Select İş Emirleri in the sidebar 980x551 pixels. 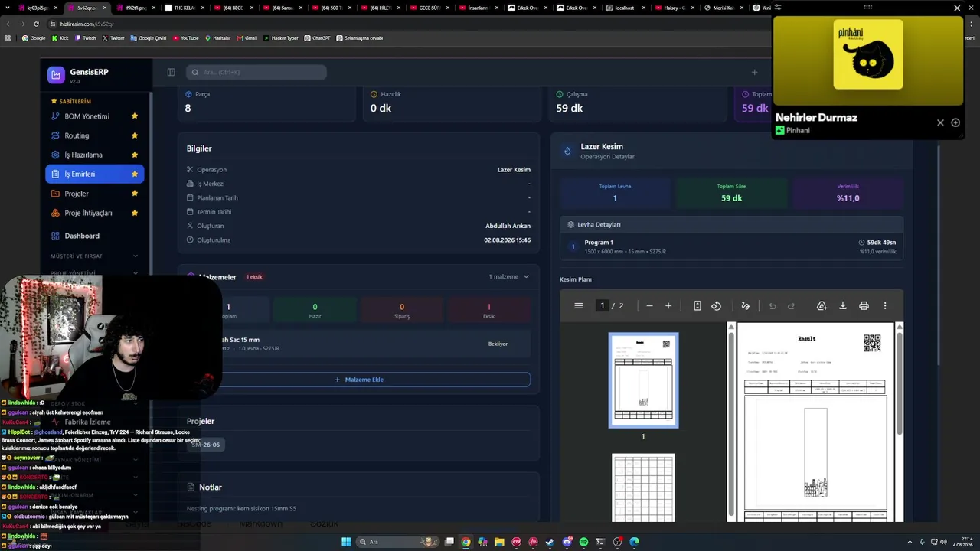pyautogui.click(x=94, y=174)
